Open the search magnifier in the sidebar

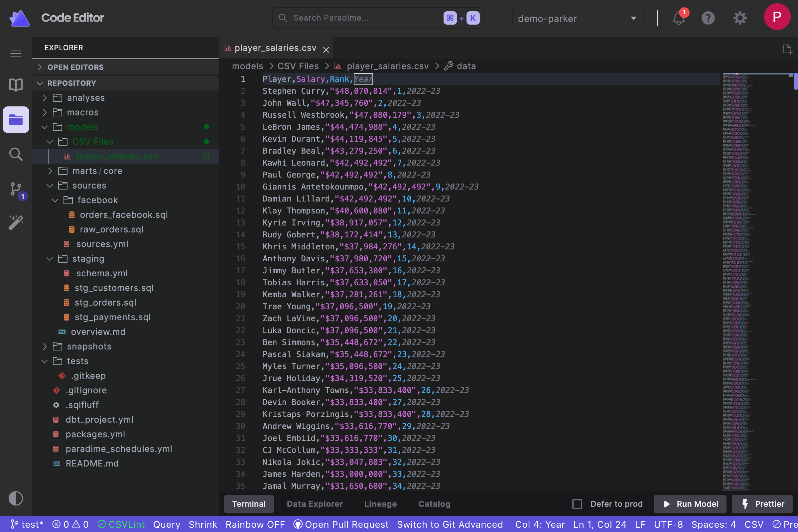(16, 154)
